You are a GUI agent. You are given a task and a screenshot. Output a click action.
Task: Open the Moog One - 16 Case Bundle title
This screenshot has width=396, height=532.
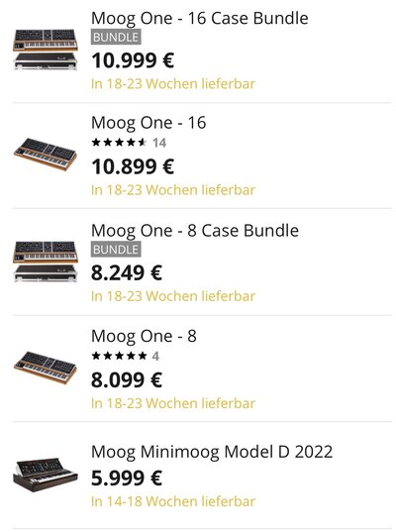pyautogui.click(x=200, y=18)
